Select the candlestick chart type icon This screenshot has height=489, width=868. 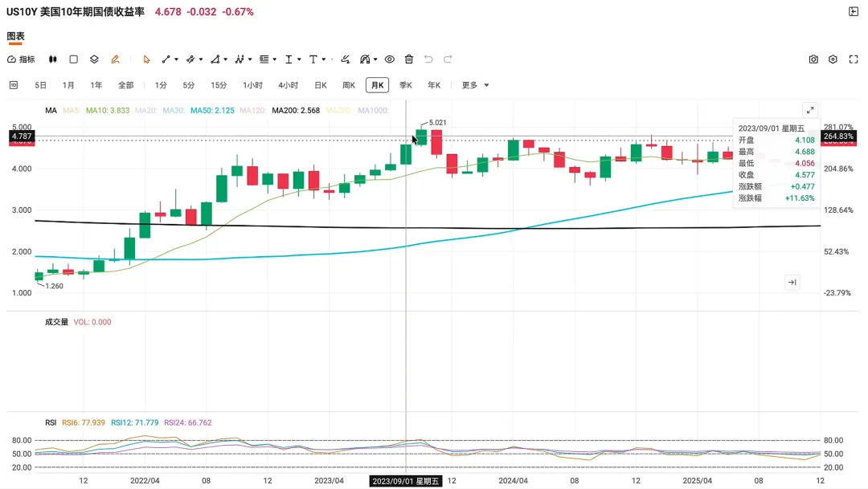(x=52, y=59)
